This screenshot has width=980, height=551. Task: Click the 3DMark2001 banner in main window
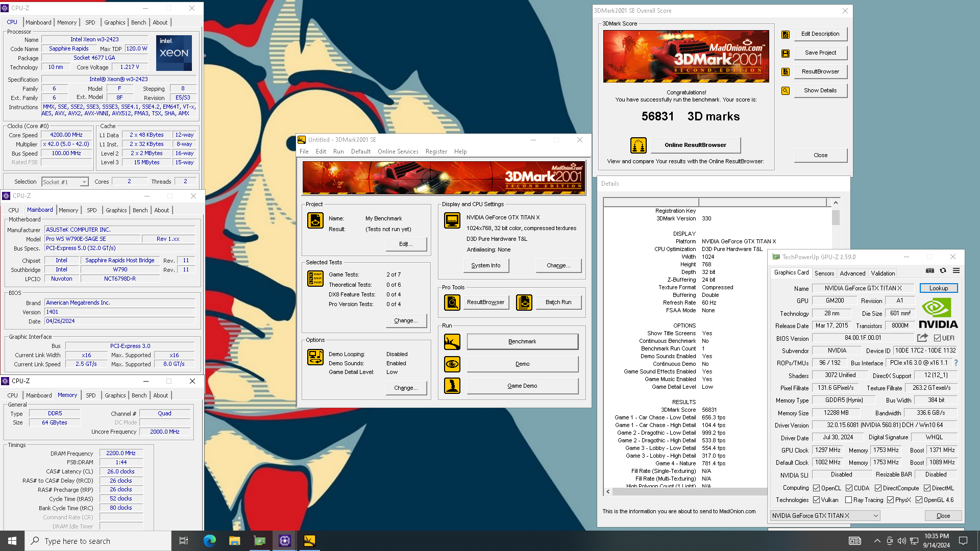(444, 178)
